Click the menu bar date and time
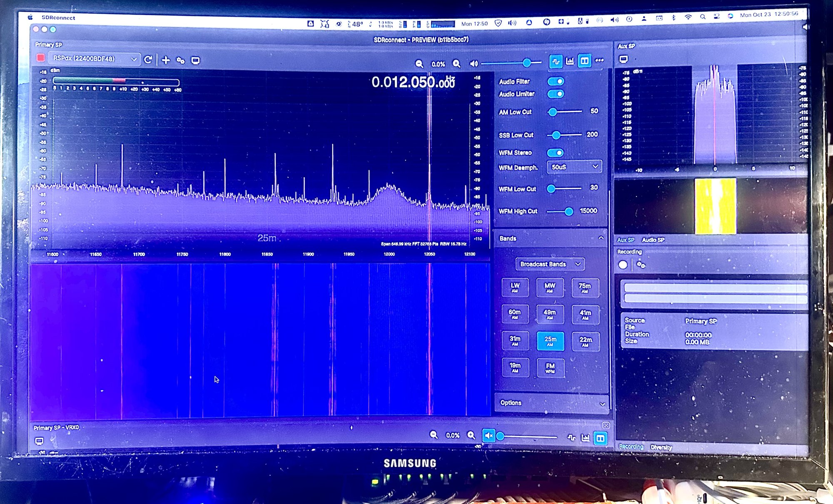The image size is (833, 504). pos(769,14)
